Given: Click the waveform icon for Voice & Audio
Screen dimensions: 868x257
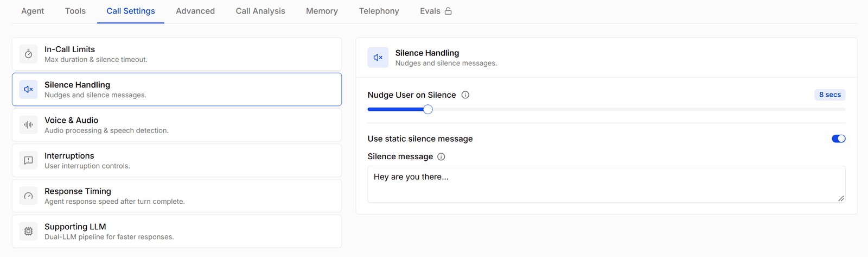Looking at the screenshot, I should pos(29,124).
